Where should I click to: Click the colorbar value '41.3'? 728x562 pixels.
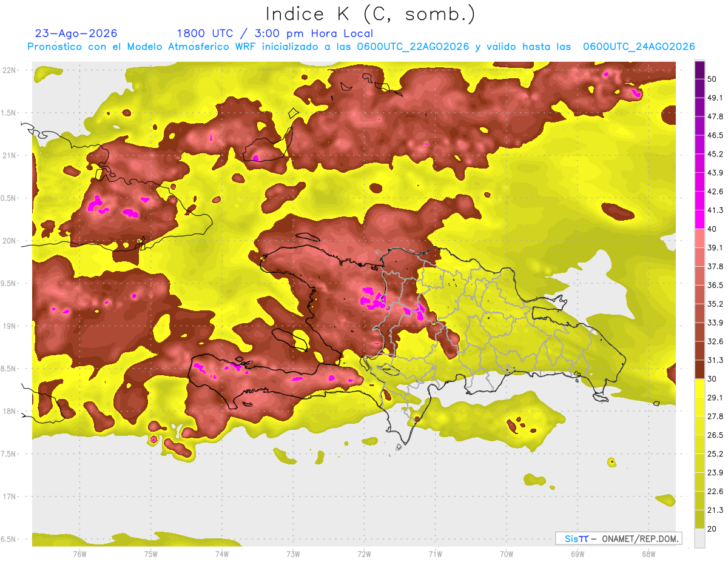click(x=715, y=210)
